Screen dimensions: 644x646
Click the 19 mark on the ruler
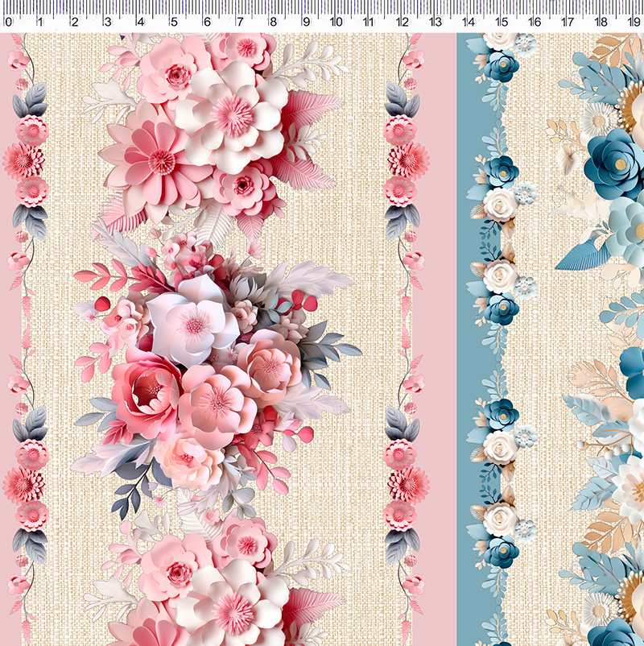tap(633, 22)
